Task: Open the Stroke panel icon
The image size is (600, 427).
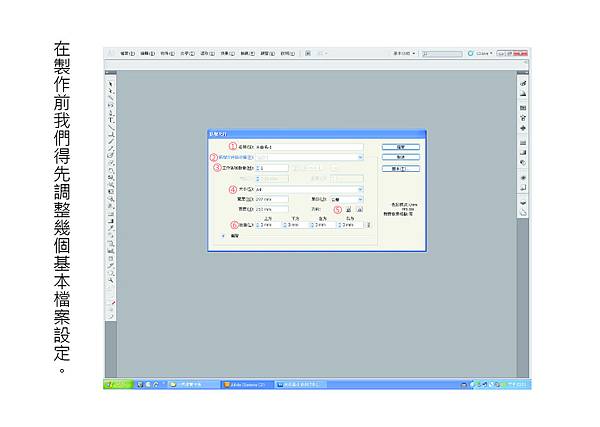Action: click(x=523, y=143)
